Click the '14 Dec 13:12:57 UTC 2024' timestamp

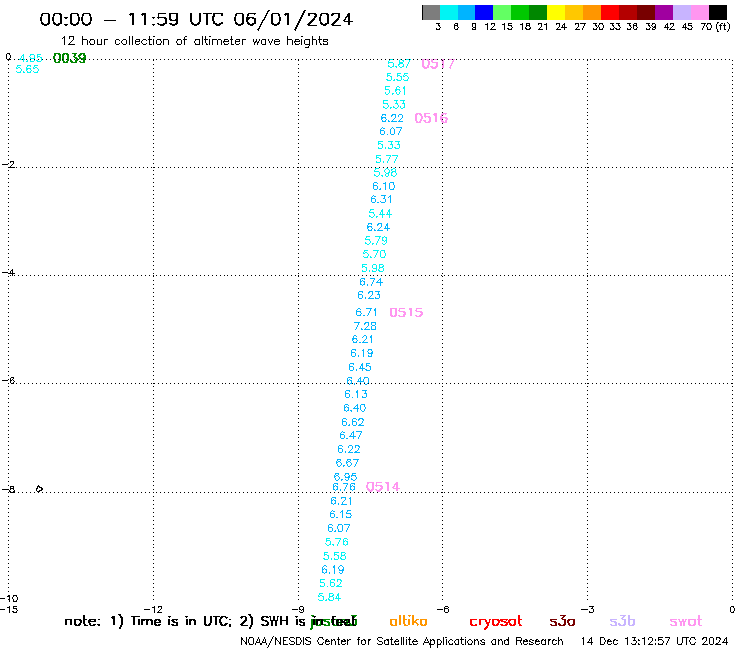(655, 641)
